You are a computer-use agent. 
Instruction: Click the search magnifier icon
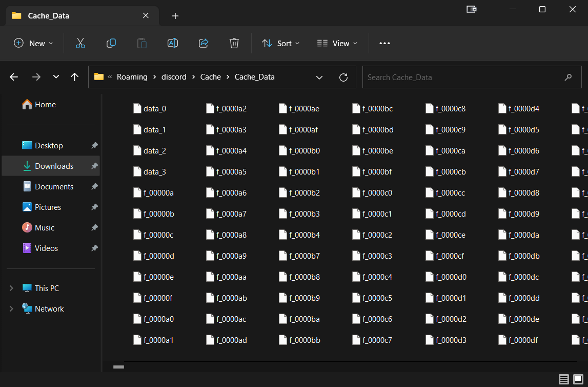568,77
